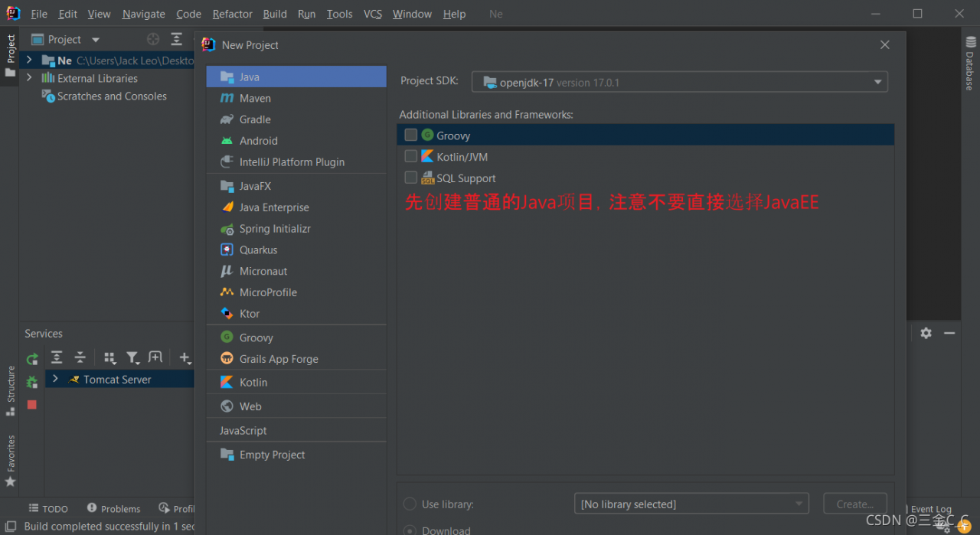Click Open in New Tab services icon
This screenshot has width=980, height=535.
pyautogui.click(x=155, y=357)
